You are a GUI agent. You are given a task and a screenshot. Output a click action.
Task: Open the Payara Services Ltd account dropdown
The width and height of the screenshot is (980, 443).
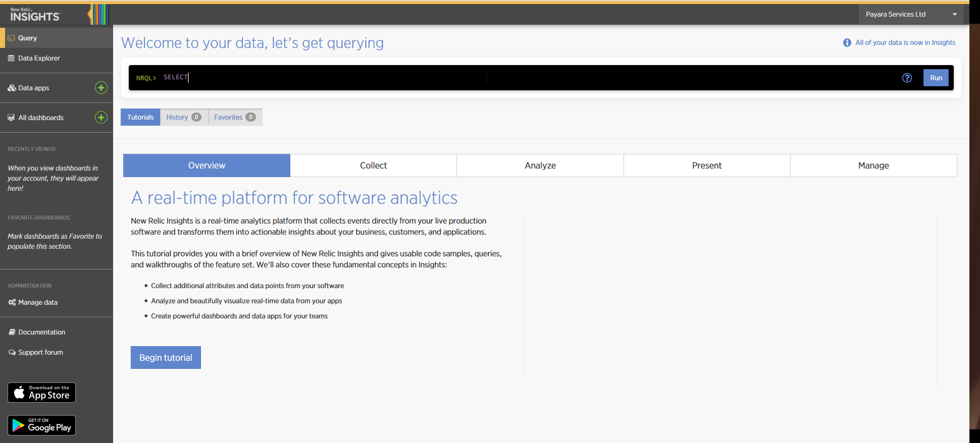910,14
